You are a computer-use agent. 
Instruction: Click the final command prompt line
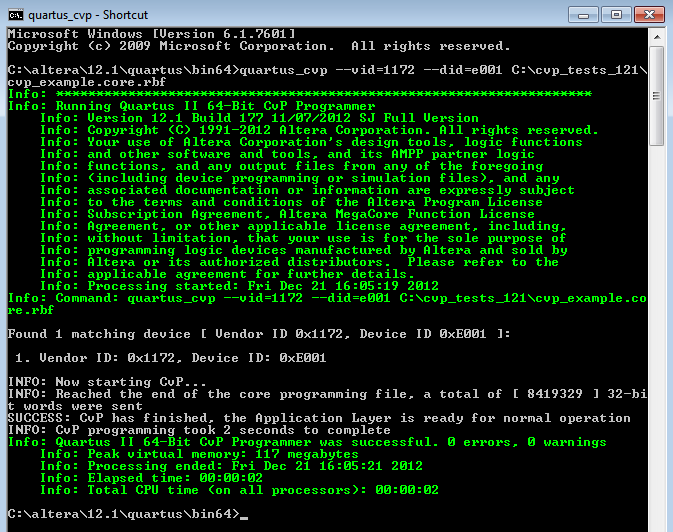click(x=127, y=514)
